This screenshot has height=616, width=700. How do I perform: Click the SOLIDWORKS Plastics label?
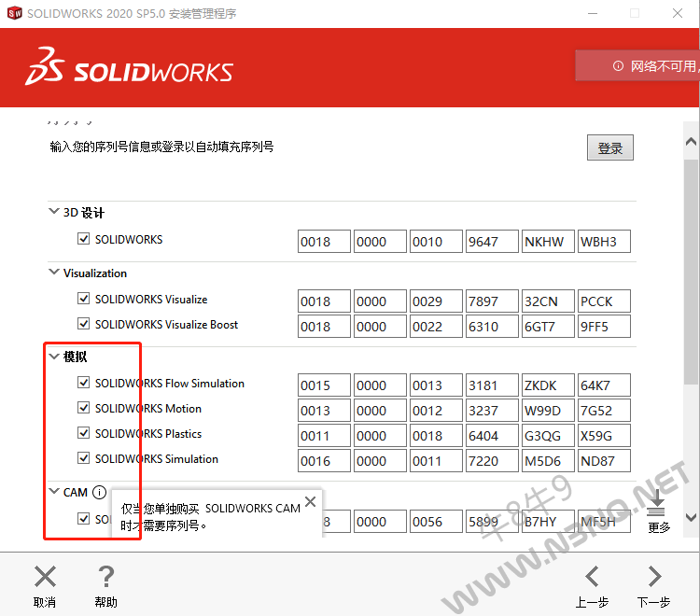(x=148, y=434)
